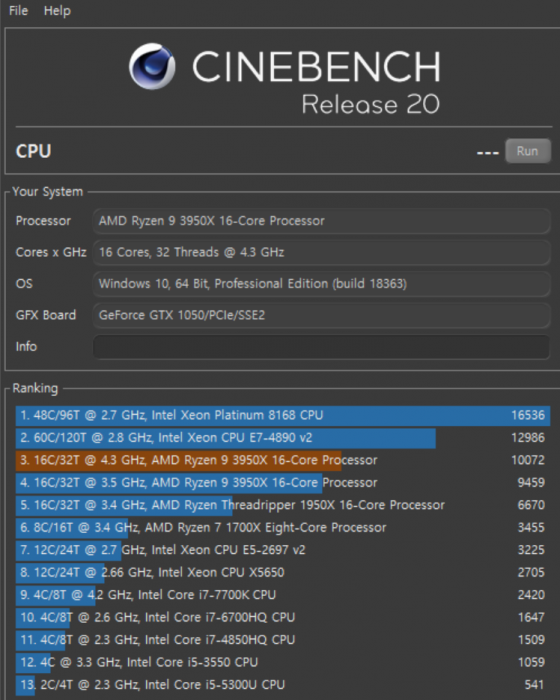Click the OS information field
This screenshot has width=560, height=700.
(321, 283)
